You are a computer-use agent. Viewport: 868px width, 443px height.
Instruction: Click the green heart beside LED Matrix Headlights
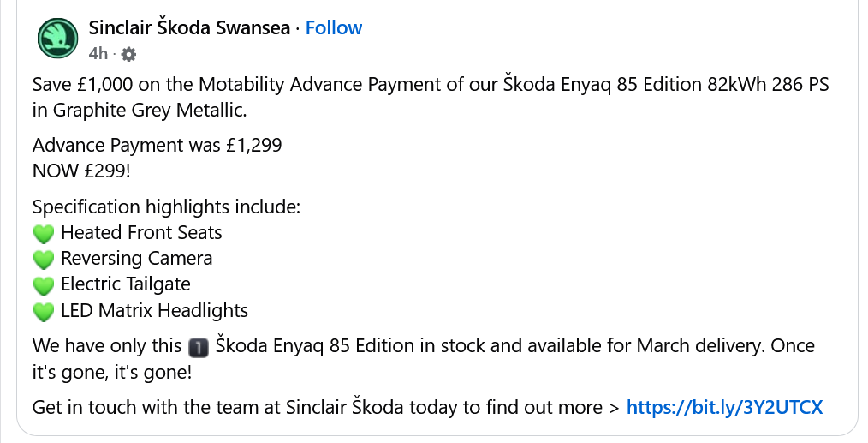(x=43, y=311)
